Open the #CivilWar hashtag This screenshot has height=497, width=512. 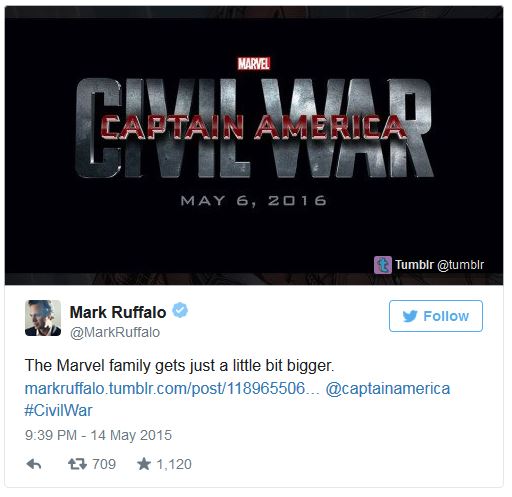click(58, 410)
